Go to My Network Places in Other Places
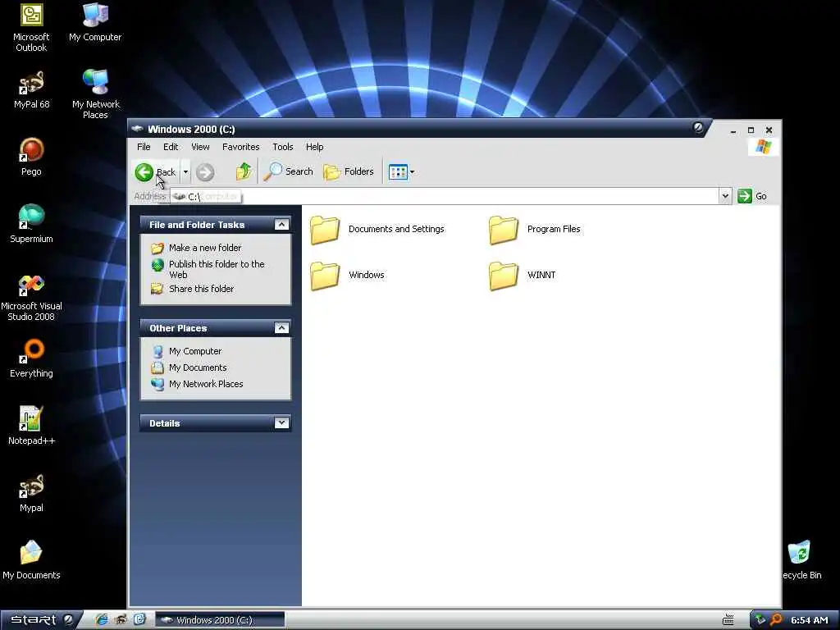Image resolution: width=840 pixels, height=630 pixels. point(206,384)
